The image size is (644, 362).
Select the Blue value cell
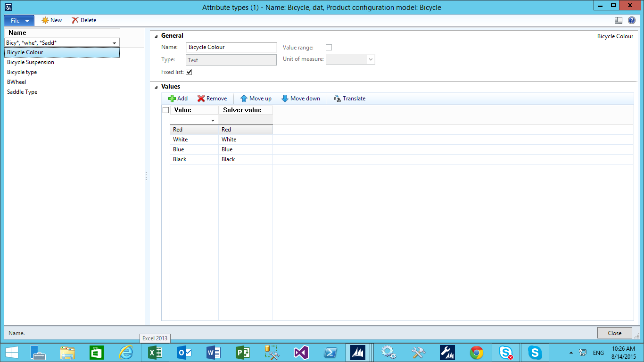tap(194, 149)
